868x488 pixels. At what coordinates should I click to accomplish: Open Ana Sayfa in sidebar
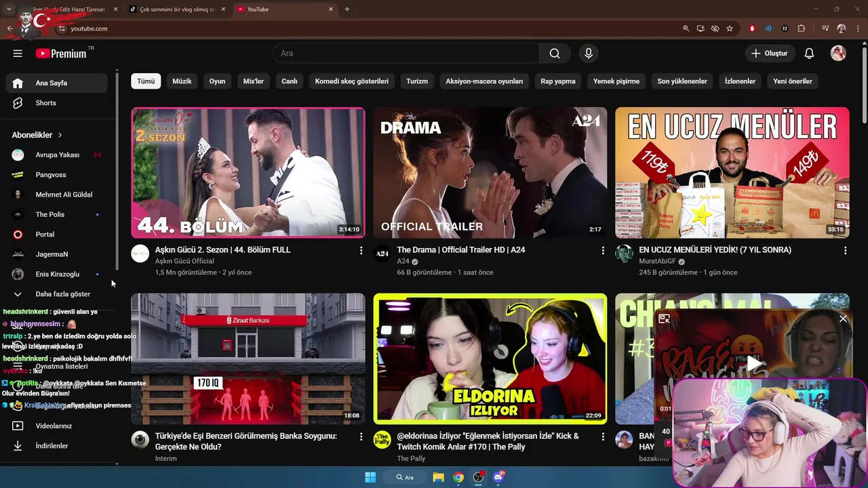click(x=57, y=83)
